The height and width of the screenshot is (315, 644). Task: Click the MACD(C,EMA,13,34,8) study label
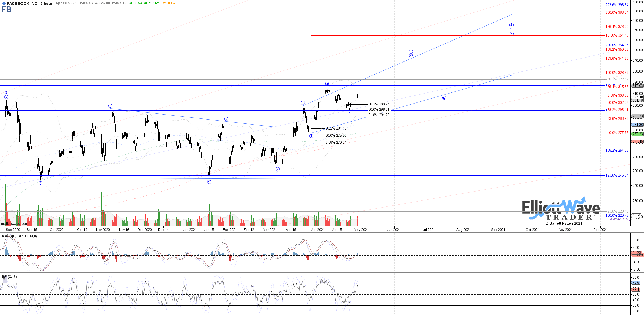point(19,236)
